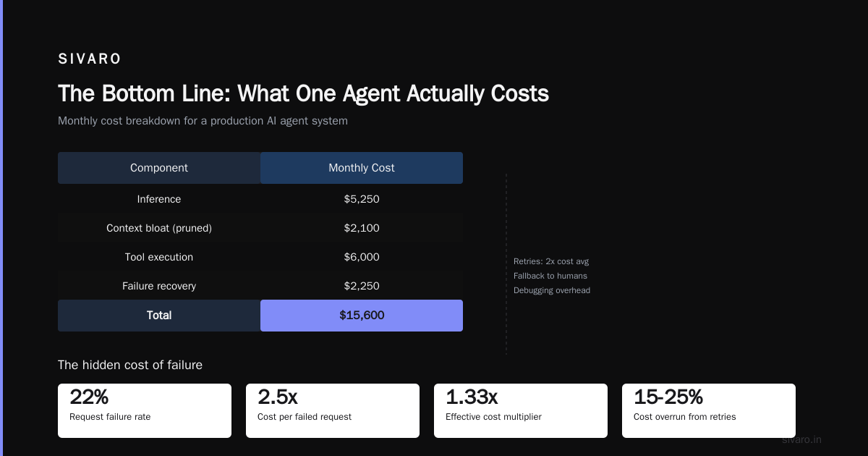Select the Tool execution row label

point(159,257)
